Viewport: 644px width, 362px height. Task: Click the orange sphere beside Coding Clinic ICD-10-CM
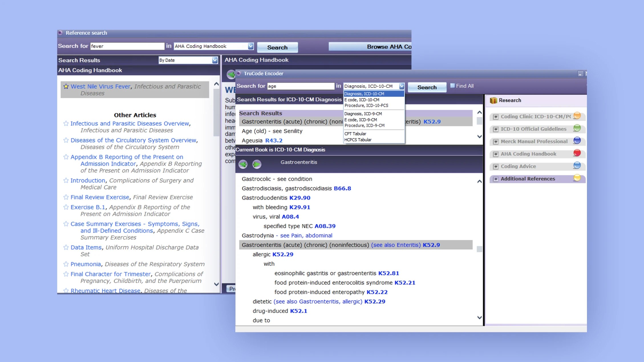[577, 116]
